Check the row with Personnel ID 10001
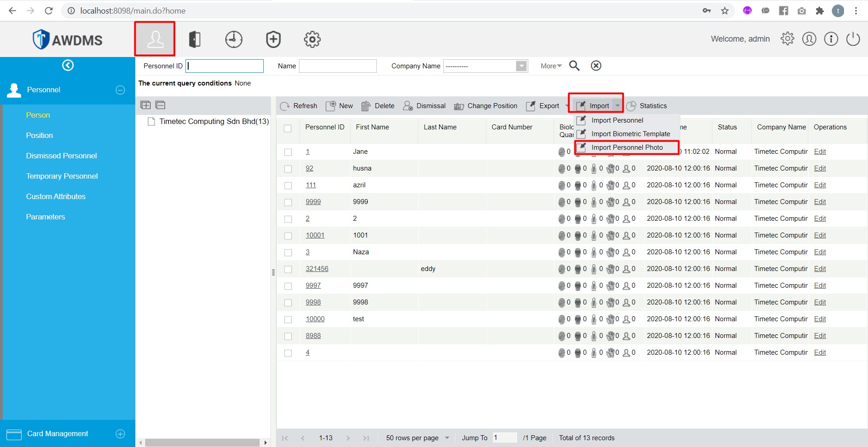Screen dimensions: 868x447 tap(288, 236)
